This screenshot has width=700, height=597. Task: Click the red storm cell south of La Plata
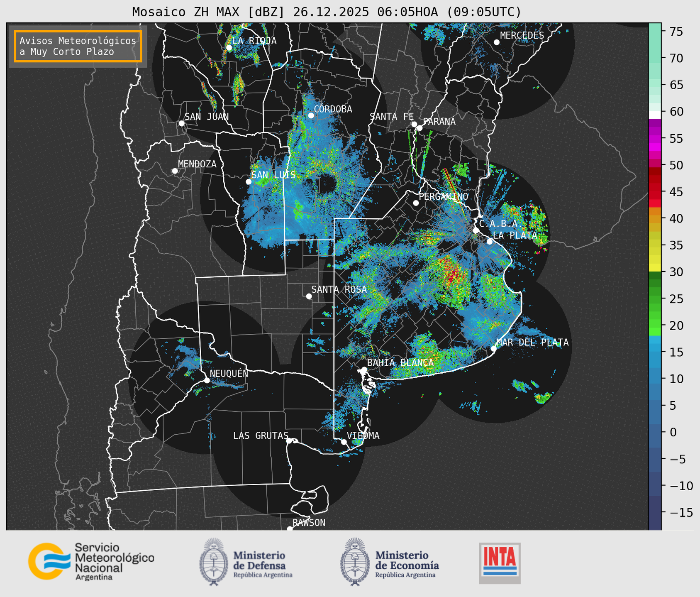pyautogui.click(x=453, y=274)
